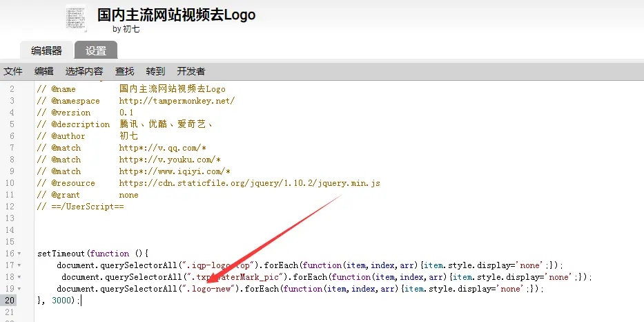
Task: Click line number 12 in the gutter
Action: (10, 207)
